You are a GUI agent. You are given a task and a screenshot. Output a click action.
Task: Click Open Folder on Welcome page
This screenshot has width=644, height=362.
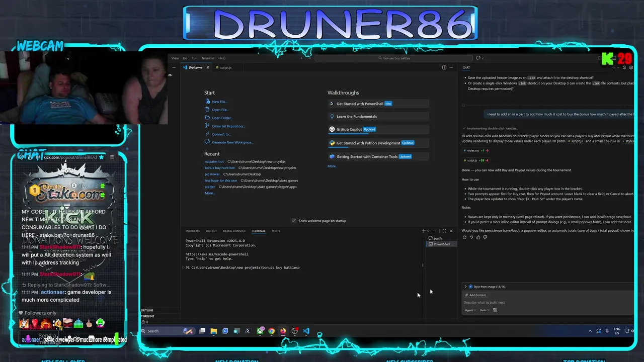tap(222, 118)
